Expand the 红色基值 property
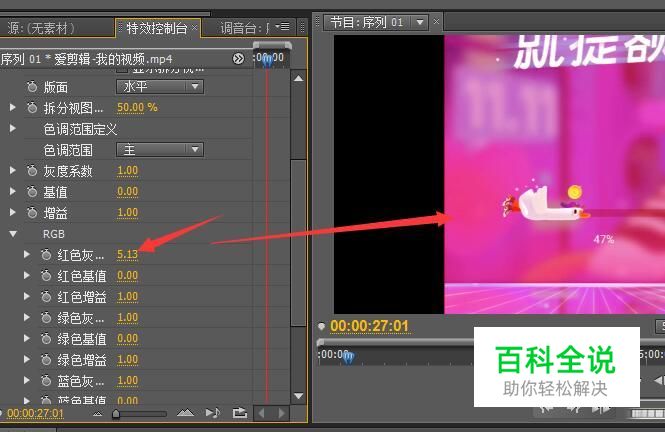Screen dimensions: 665x432 pyautogui.click(x=27, y=276)
